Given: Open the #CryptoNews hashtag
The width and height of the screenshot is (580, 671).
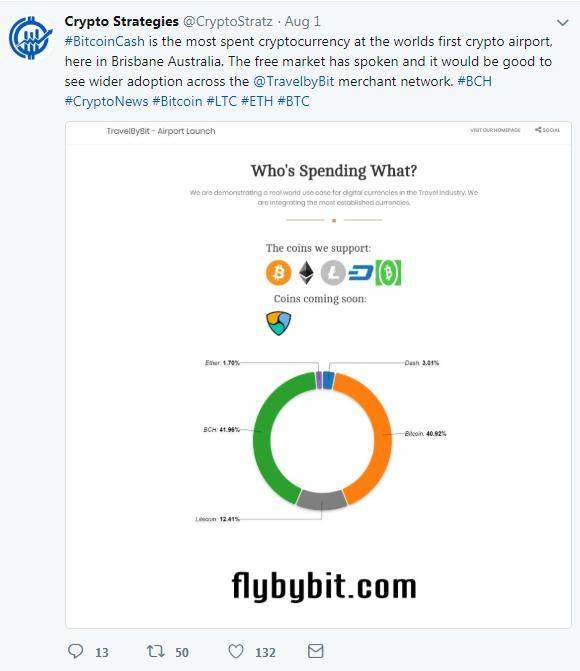Looking at the screenshot, I should tap(107, 101).
